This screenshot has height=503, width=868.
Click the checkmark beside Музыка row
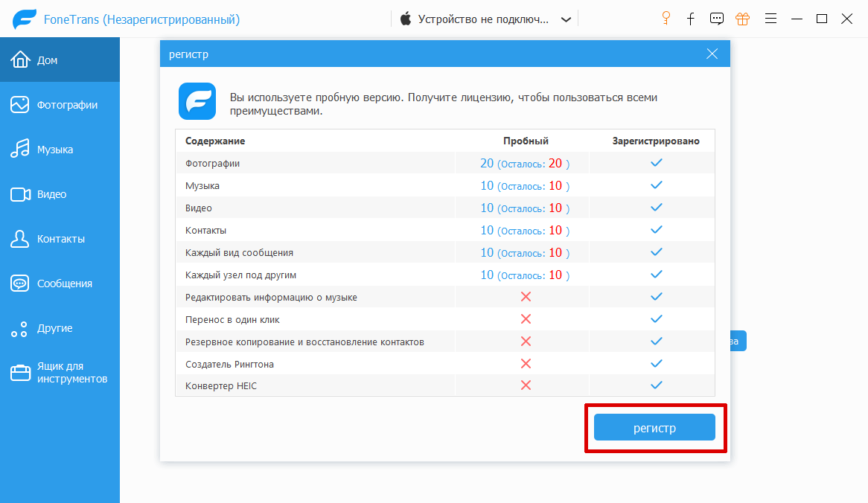pos(656,185)
